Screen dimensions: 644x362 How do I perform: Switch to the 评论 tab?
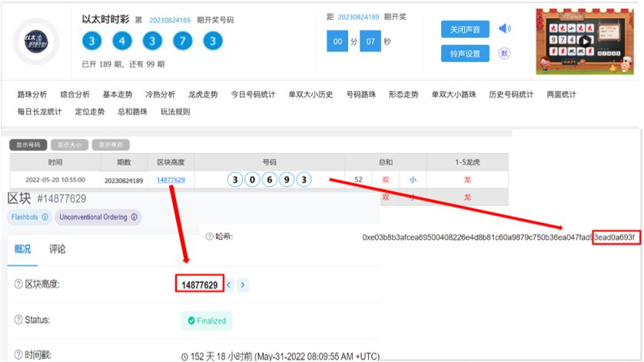click(x=58, y=249)
